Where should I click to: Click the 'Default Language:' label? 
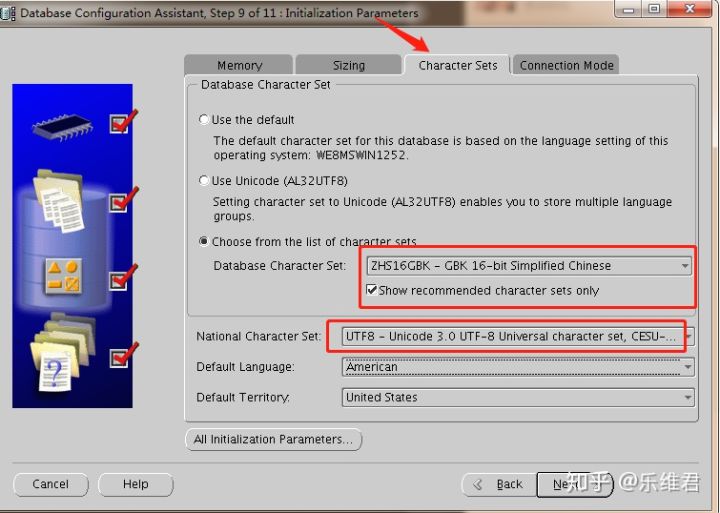[x=245, y=367]
